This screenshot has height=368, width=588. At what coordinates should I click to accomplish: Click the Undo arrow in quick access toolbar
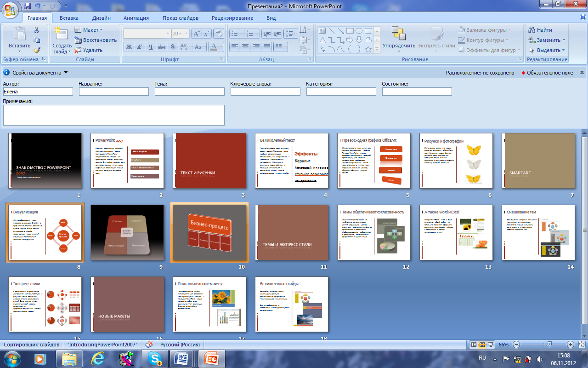[38, 6]
